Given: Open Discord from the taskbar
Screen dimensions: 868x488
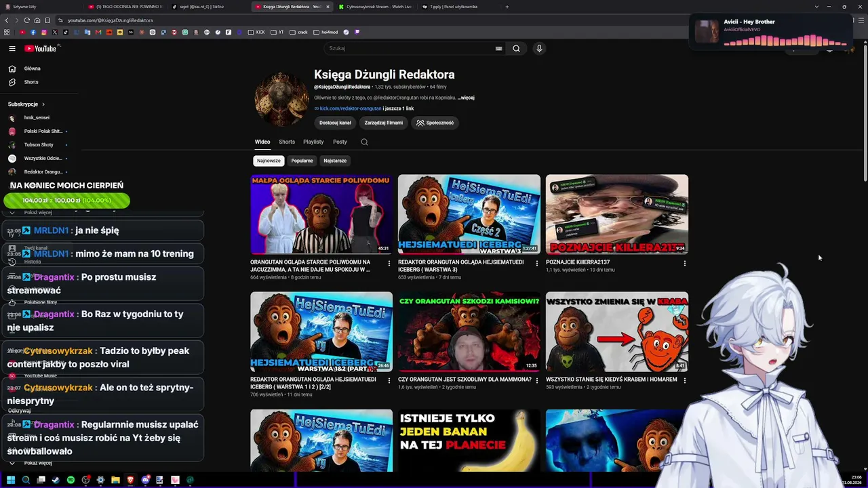Looking at the screenshot, I should tap(145, 480).
